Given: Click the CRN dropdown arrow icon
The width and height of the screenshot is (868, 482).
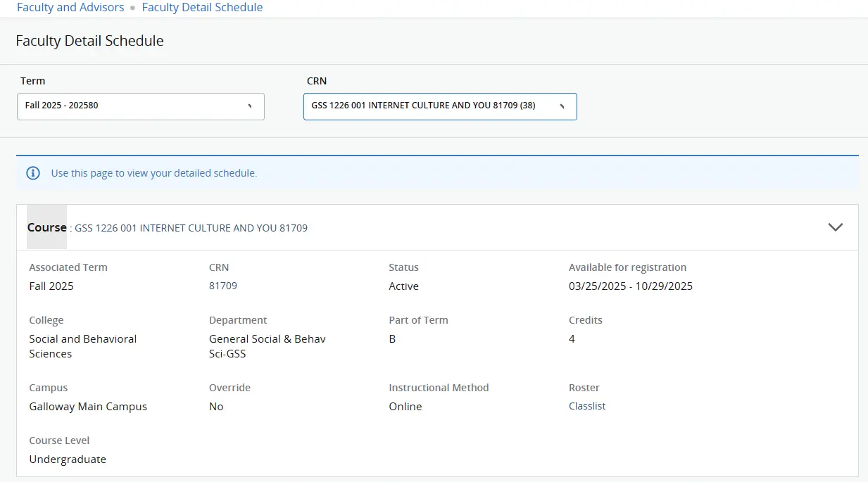Looking at the screenshot, I should tap(562, 106).
